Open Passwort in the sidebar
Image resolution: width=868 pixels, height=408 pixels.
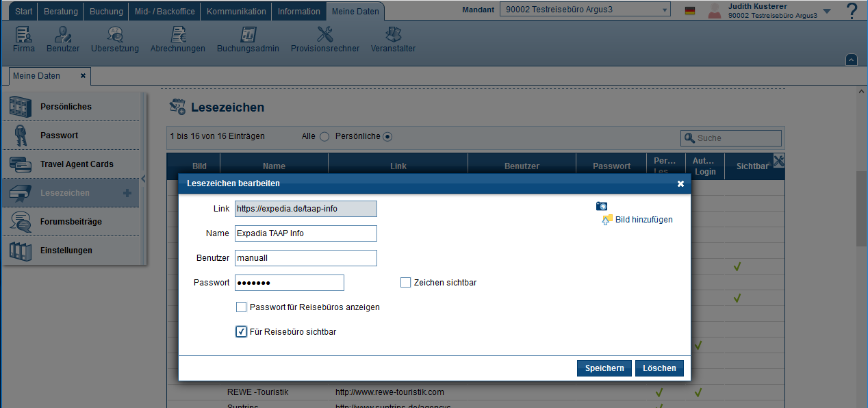71,136
